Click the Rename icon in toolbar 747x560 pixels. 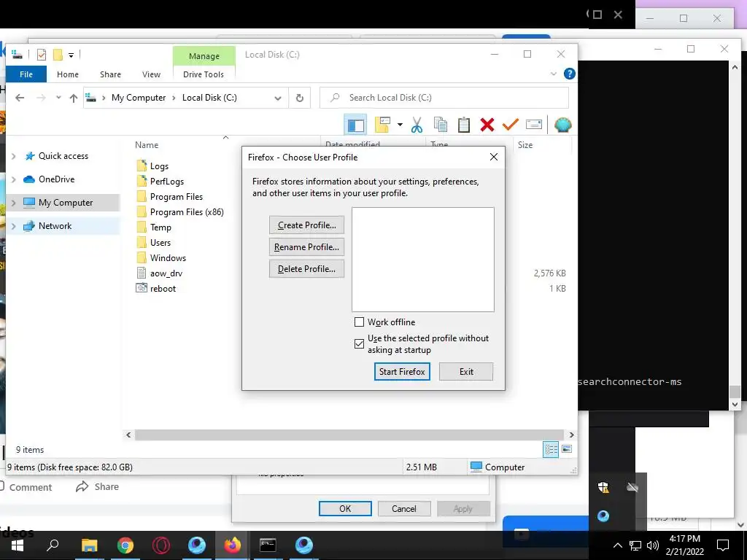click(x=533, y=125)
